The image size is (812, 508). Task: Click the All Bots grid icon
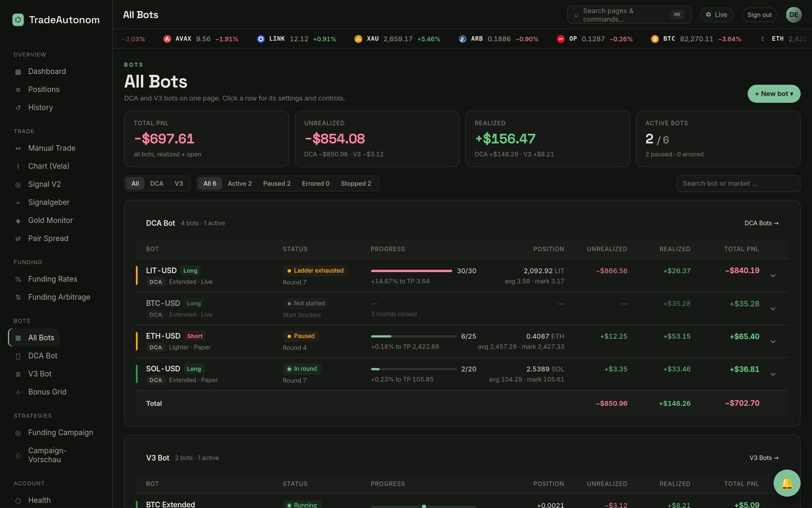[18, 338]
